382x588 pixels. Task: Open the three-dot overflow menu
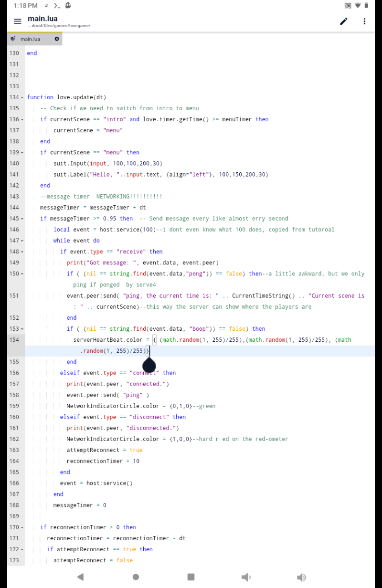click(364, 21)
